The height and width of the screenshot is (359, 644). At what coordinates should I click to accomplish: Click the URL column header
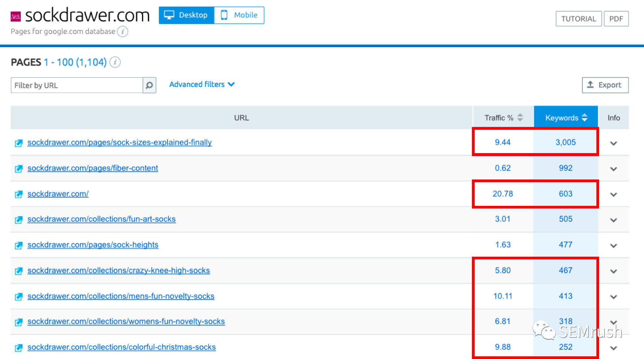pos(241,118)
